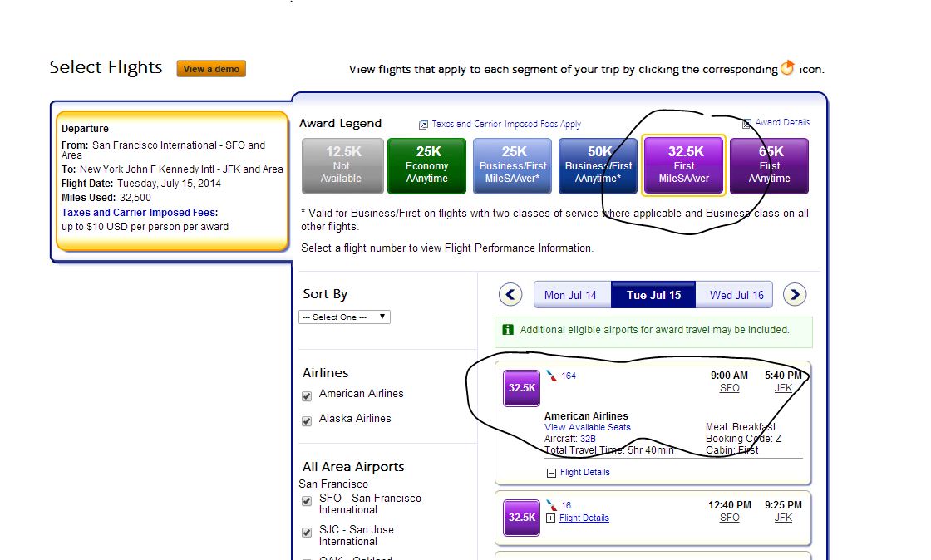931x560 pixels.
Task: Click American Airlines logo beside flight 16
Action: (552, 505)
